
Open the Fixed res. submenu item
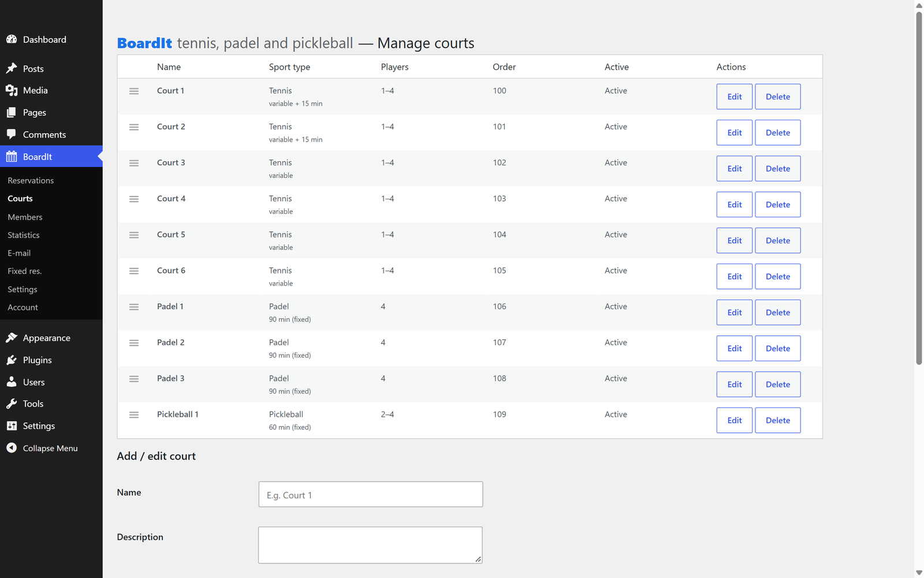[25, 271]
